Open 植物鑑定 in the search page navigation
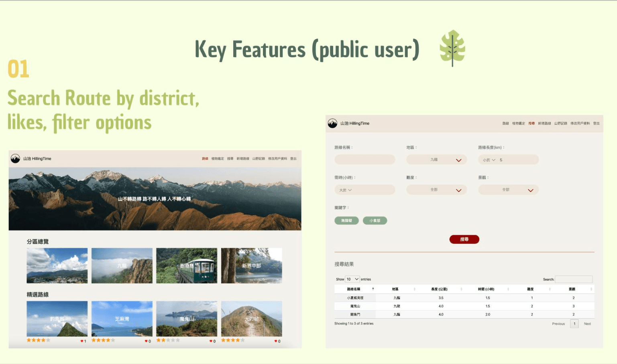Image resolution: width=617 pixels, height=364 pixels. pos(518,123)
